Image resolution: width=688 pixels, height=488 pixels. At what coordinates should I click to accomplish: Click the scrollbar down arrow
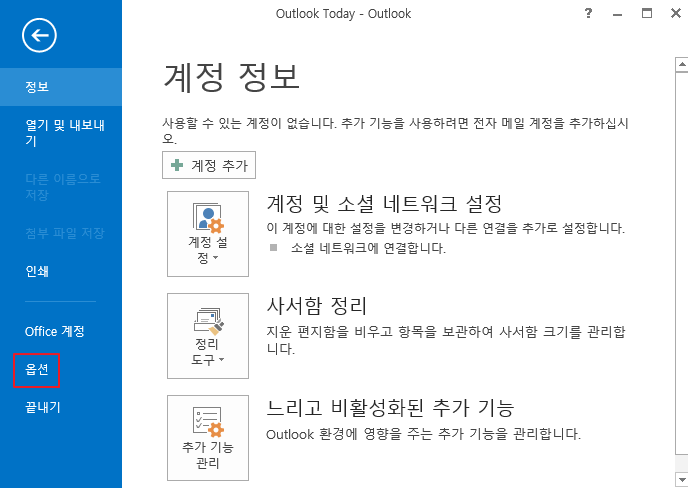pyautogui.click(x=681, y=478)
